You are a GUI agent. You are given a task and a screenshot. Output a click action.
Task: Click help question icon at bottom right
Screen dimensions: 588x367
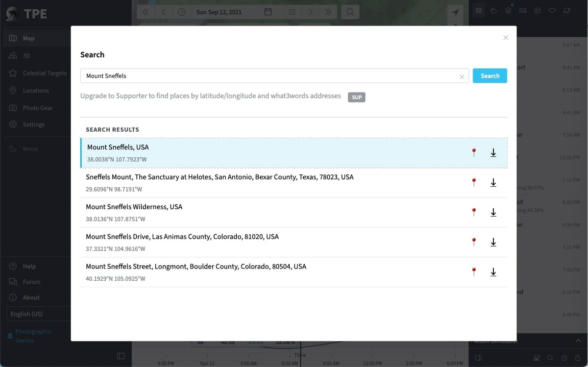[564, 358]
